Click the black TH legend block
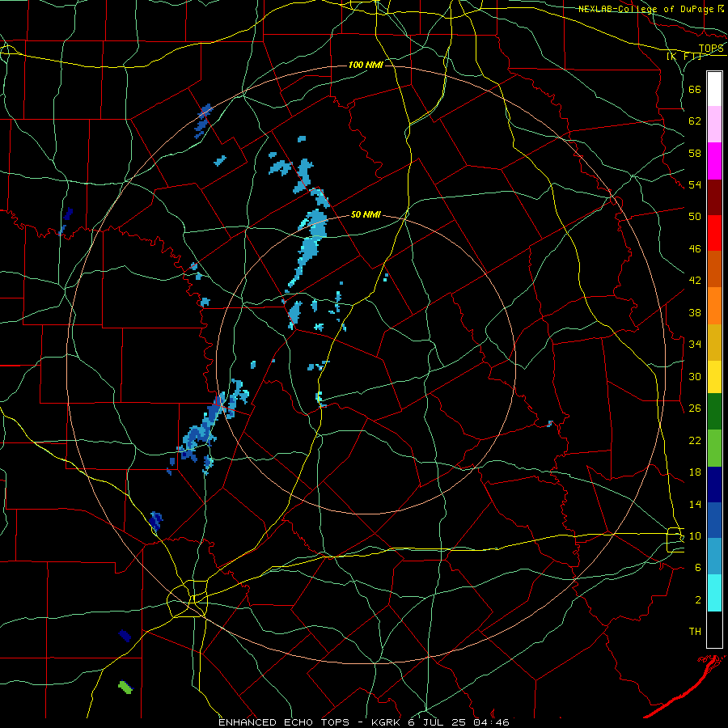The height and width of the screenshot is (728, 728). pos(714,629)
